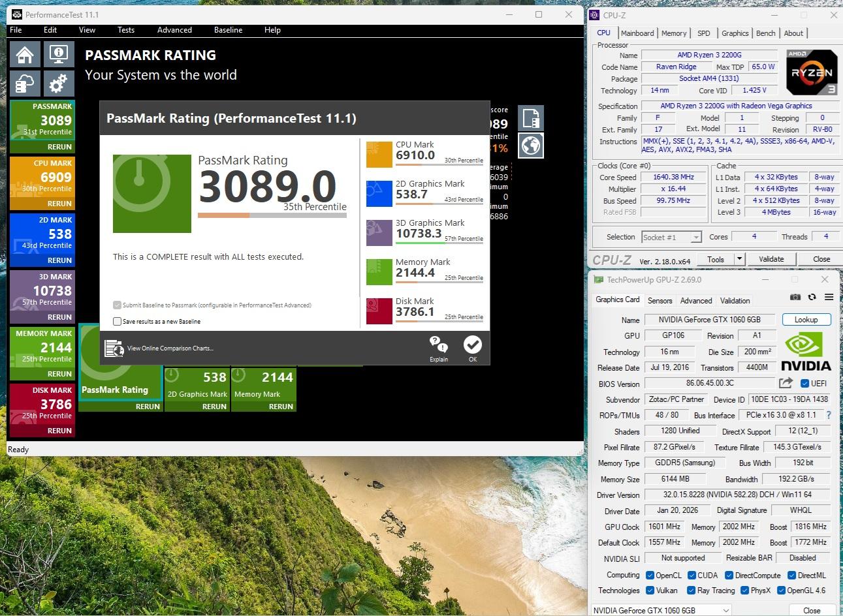Open the Tests menu
The image size is (843, 616).
[126, 30]
